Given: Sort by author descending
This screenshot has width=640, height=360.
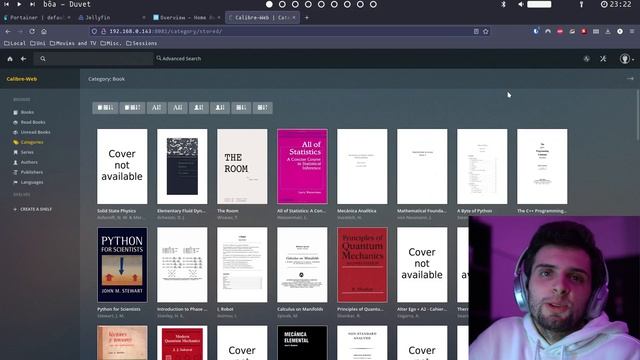Looking at the screenshot, I should pyautogui.click(x=220, y=108).
